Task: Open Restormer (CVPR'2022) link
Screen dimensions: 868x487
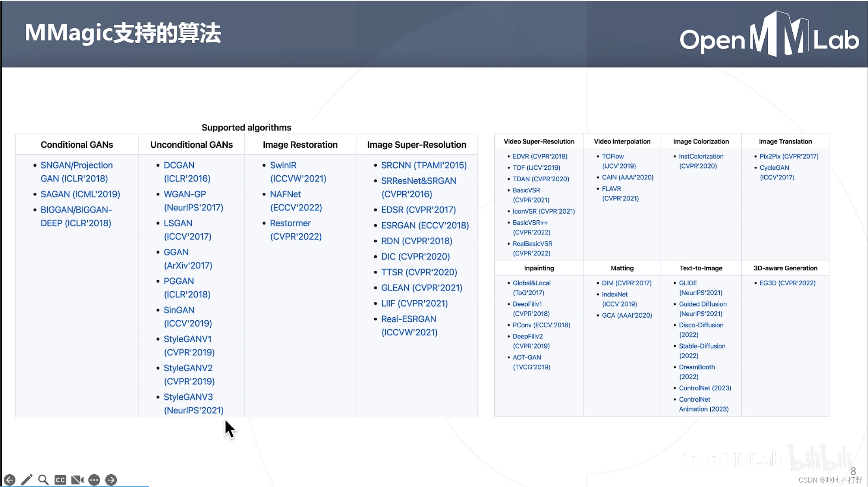Action: coord(296,230)
